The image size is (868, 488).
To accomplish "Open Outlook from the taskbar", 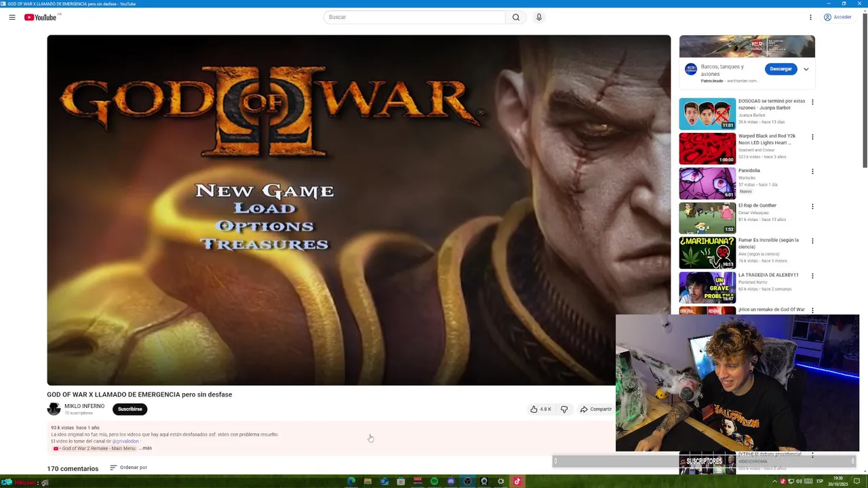I will [384, 481].
